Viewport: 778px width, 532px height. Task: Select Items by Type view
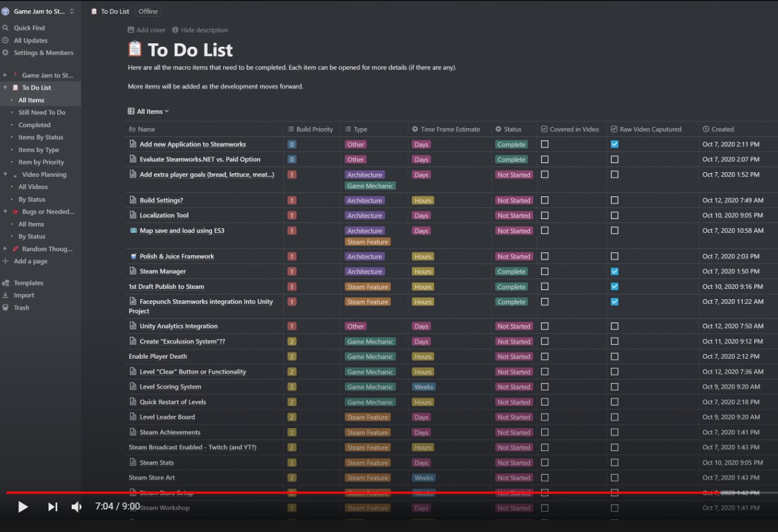click(39, 150)
